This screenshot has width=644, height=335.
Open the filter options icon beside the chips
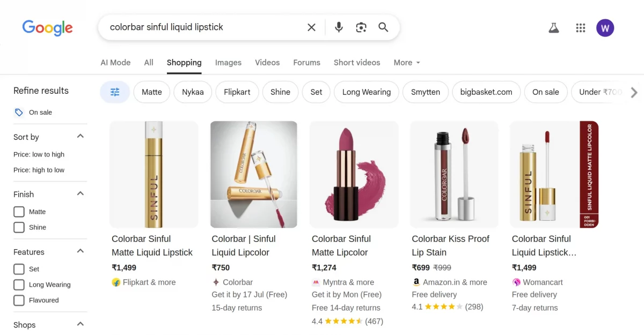(114, 92)
